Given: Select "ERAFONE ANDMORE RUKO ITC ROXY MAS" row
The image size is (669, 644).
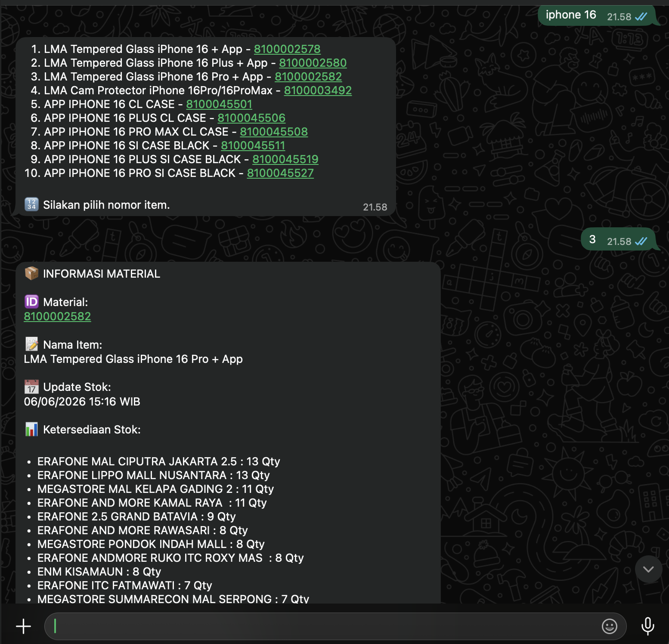Looking at the screenshot, I should click(170, 558).
